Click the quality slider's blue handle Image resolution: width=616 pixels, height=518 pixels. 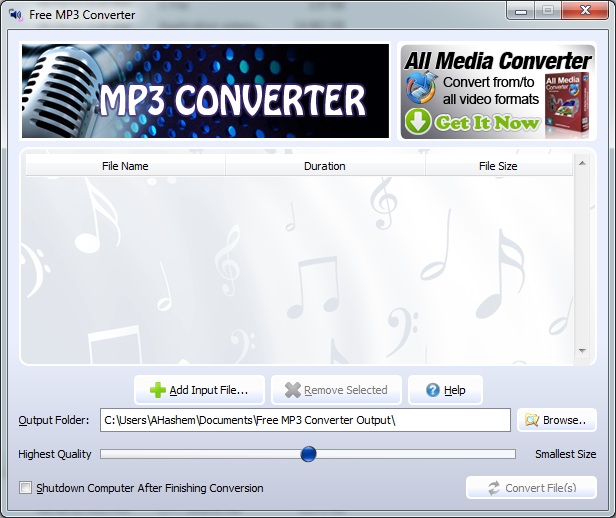[x=308, y=454]
